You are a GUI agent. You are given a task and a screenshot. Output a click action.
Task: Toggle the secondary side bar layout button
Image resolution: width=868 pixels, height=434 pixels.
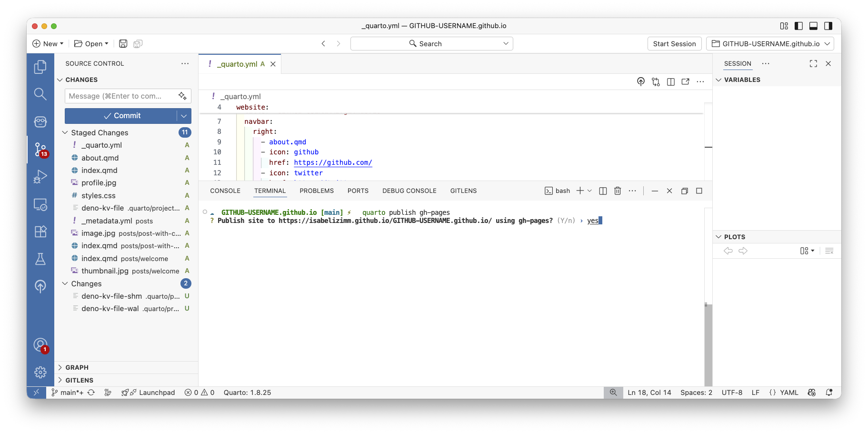[x=828, y=26]
